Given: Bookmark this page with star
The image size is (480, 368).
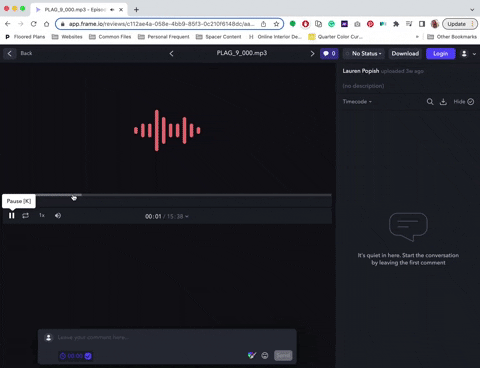Looking at the screenshot, I should pos(276,24).
